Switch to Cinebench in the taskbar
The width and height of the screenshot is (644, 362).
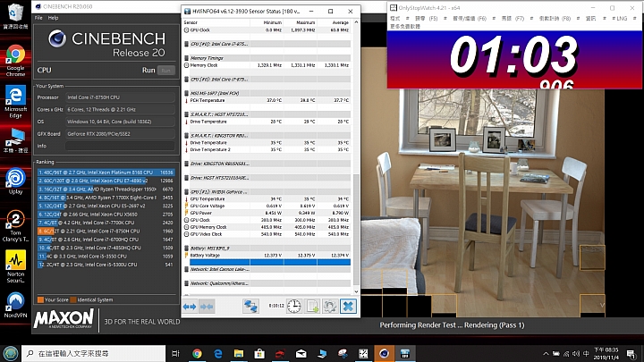[384, 353]
